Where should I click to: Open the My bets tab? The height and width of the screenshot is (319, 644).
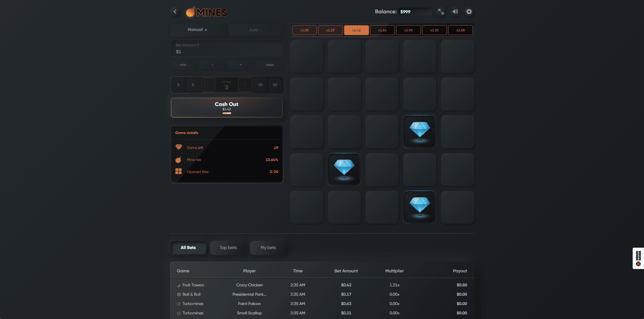268,248
